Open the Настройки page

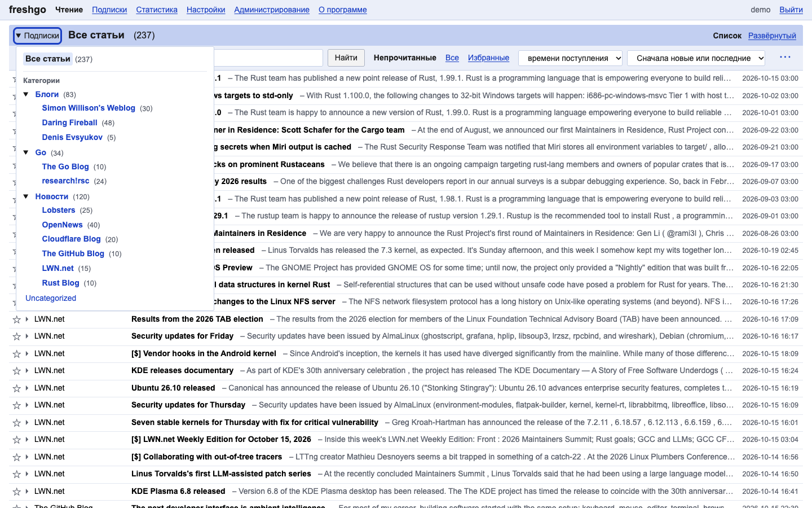206,10
